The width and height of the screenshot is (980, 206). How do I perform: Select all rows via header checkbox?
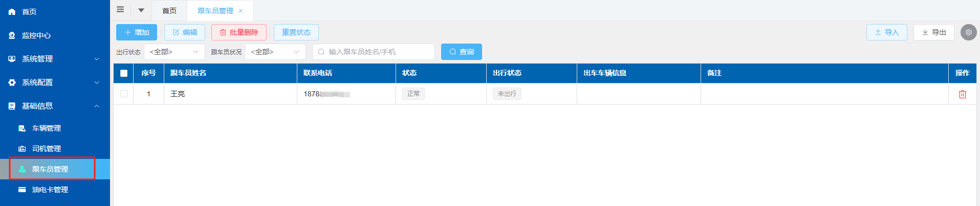[124, 73]
